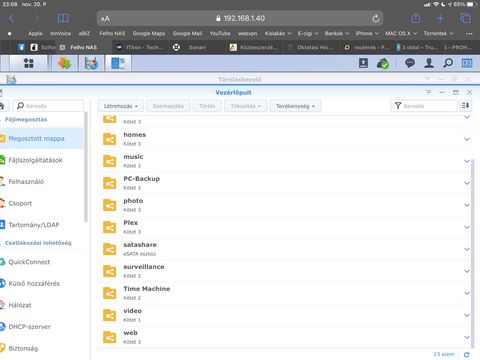Click the sort order icon
The height and width of the screenshot is (360, 480).
[x=466, y=106]
